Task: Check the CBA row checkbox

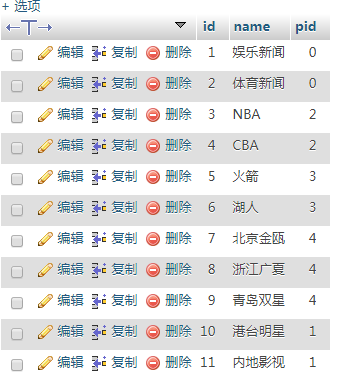Action: pos(17,148)
